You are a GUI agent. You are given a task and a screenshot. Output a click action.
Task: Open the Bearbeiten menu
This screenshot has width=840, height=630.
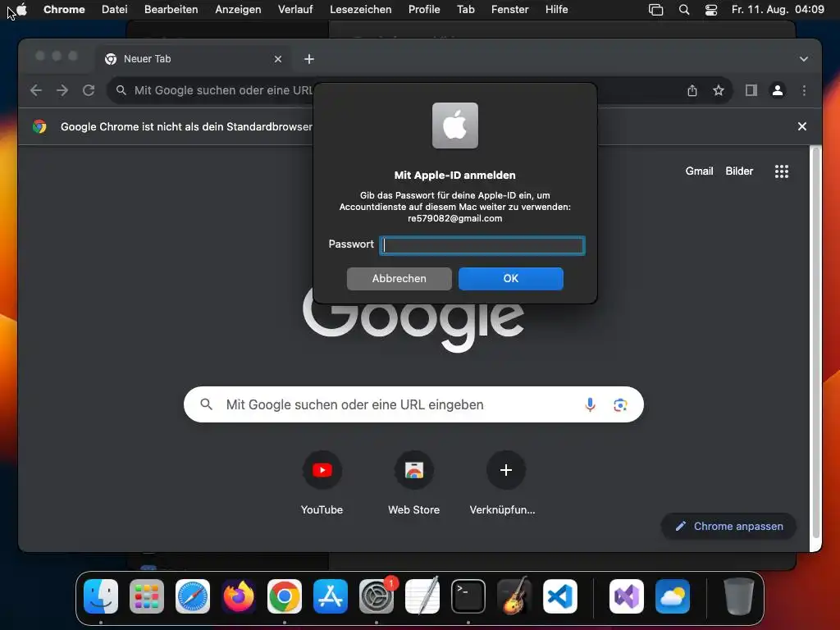point(171,10)
